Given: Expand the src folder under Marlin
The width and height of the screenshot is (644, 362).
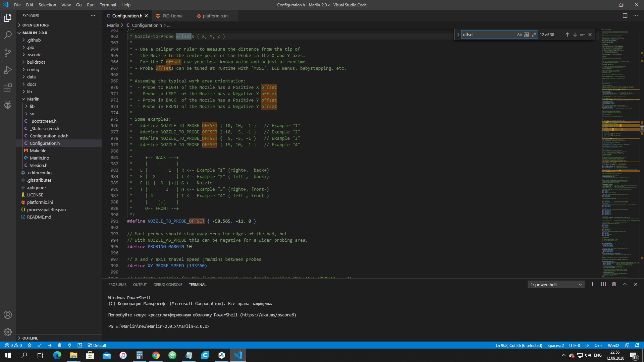Looking at the screenshot, I should point(59,114).
